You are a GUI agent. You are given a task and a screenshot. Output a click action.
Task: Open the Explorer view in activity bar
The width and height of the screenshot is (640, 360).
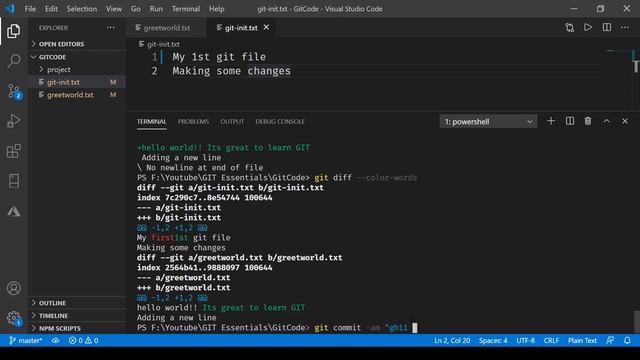coord(13,31)
